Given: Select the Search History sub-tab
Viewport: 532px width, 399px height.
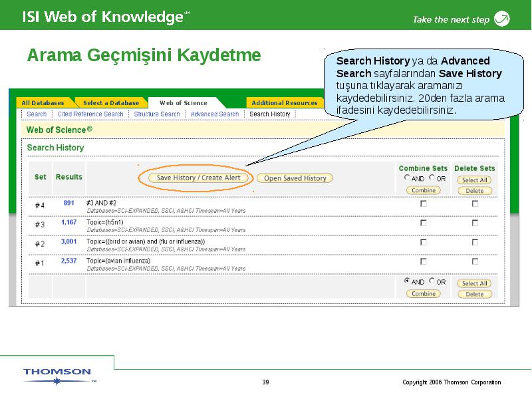Looking at the screenshot, I should (x=270, y=114).
